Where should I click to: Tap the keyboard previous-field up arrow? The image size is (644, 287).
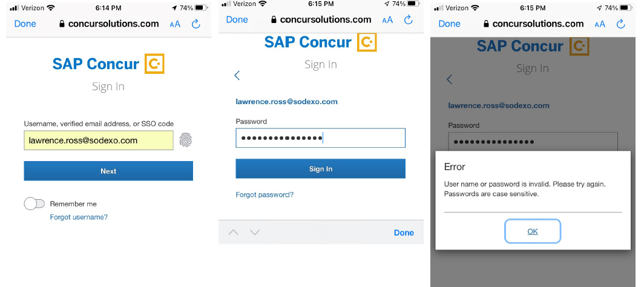233,233
